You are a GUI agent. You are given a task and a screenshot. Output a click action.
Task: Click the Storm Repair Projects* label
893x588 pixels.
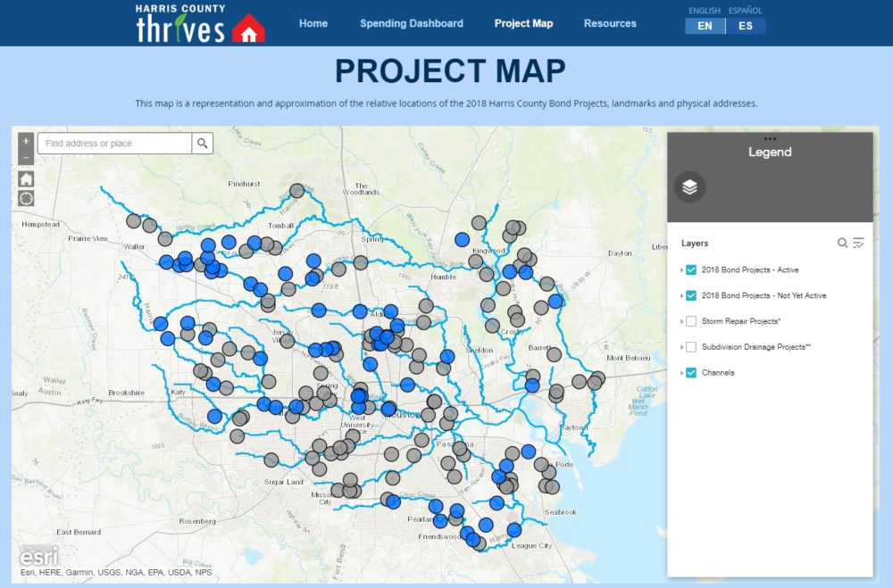point(741,321)
